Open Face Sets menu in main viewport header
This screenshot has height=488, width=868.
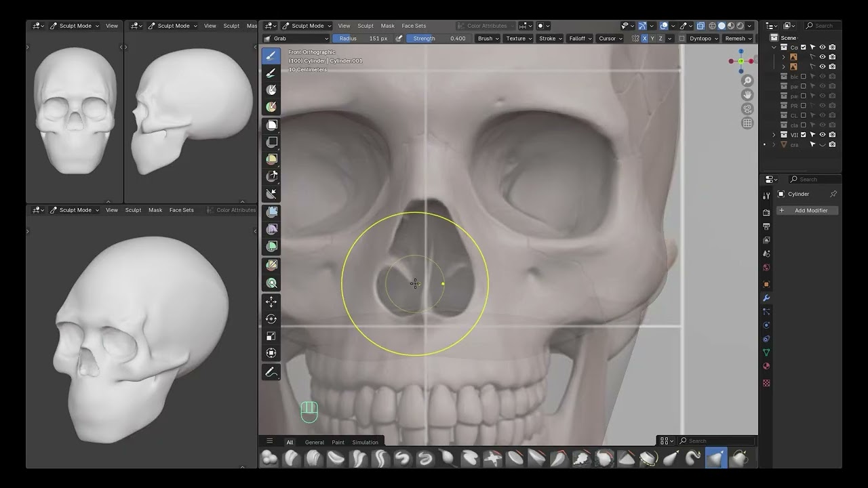[x=414, y=26]
